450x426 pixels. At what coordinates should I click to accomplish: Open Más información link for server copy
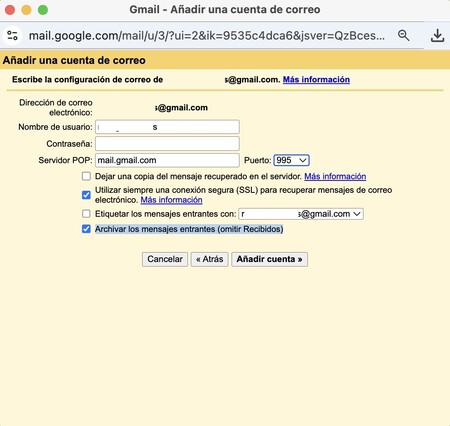(335, 176)
